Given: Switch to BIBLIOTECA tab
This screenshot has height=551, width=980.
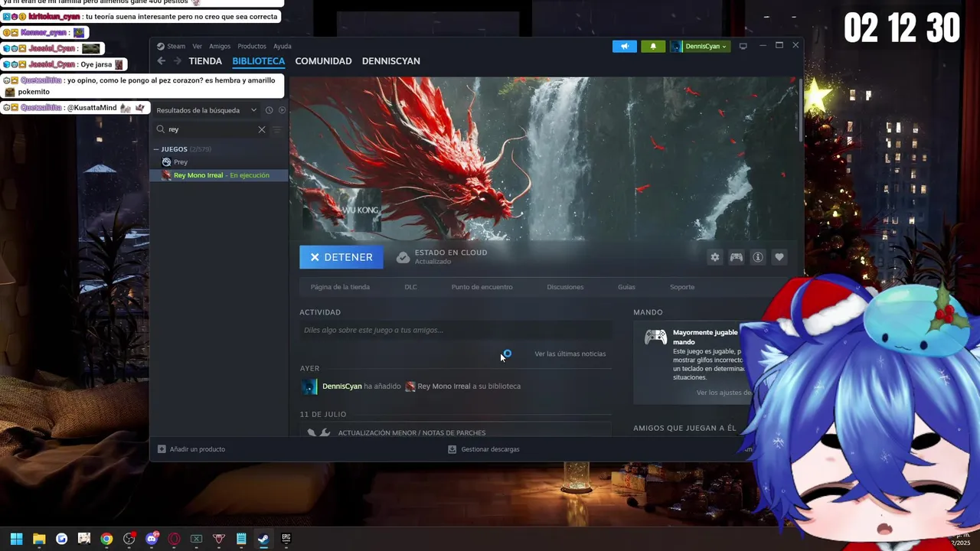Looking at the screenshot, I should (x=259, y=61).
